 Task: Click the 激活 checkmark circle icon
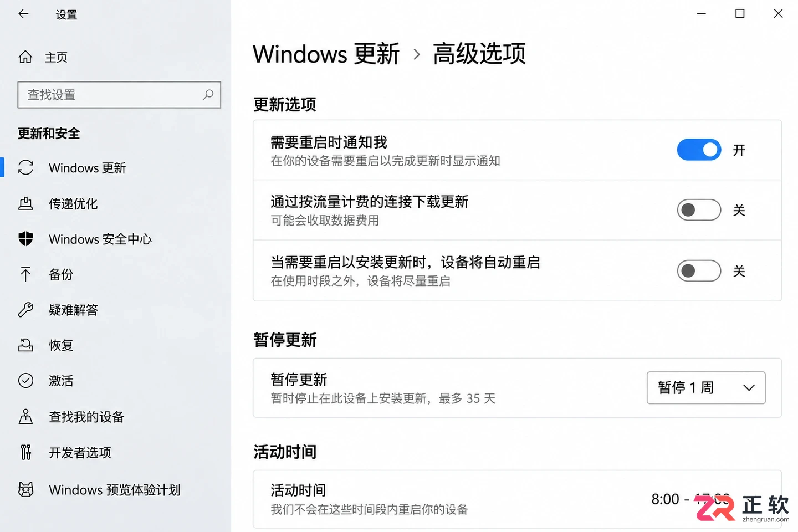pos(25,381)
